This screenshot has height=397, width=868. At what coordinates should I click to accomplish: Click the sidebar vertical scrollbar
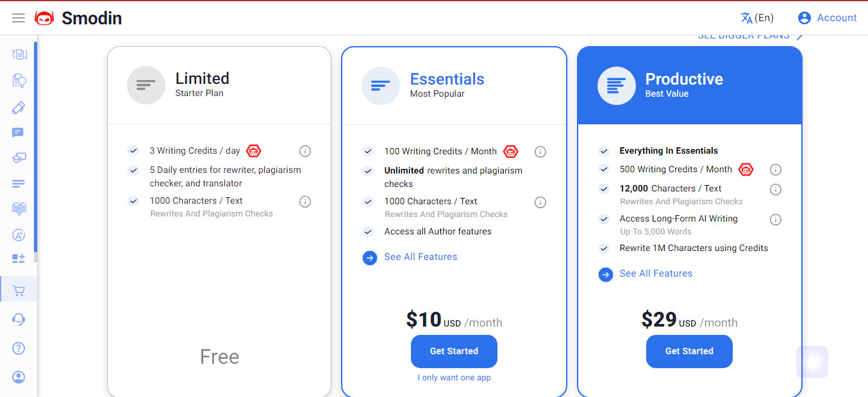[35, 152]
